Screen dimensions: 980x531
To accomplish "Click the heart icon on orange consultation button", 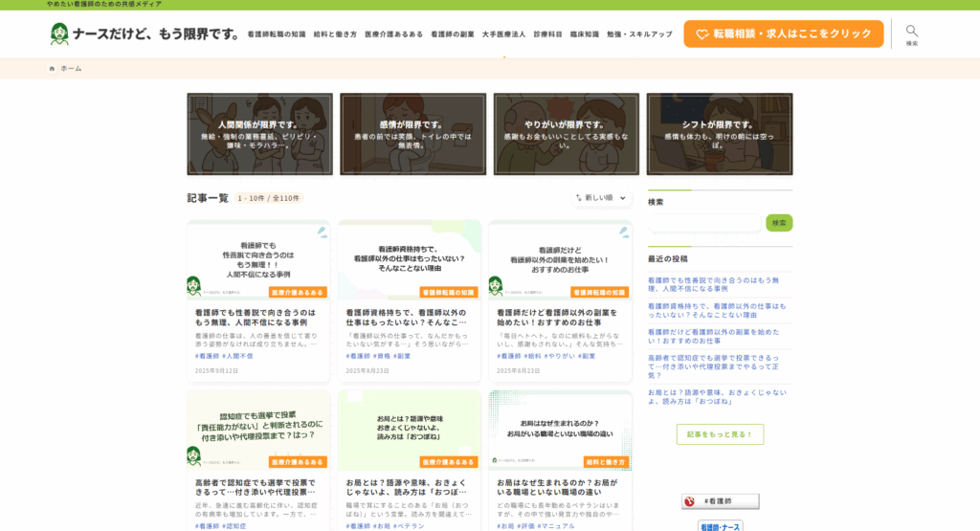I will (702, 34).
